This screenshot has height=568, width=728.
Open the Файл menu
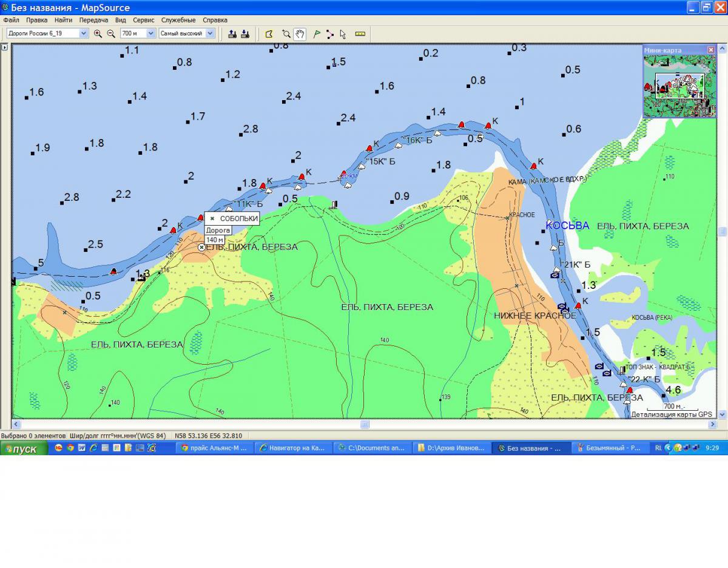11,20
